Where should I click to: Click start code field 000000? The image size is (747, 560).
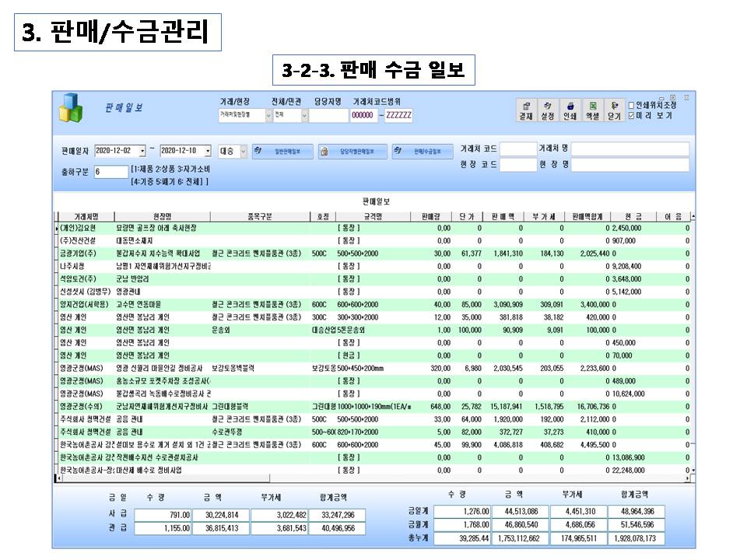coord(363,115)
